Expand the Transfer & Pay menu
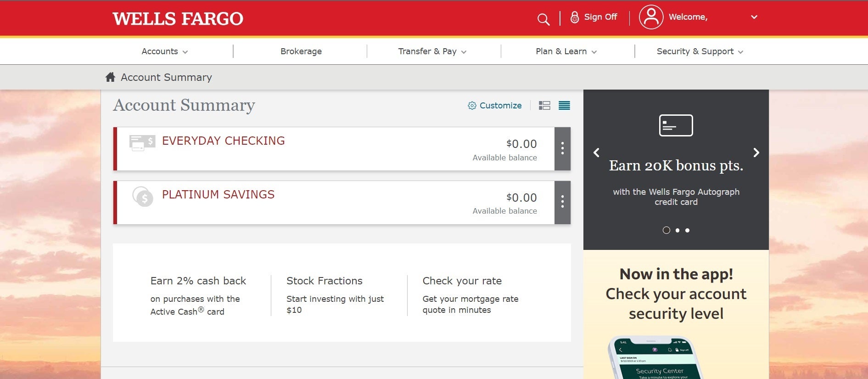Image resolution: width=868 pixels, height=379 pixels. tap(432, 51)
